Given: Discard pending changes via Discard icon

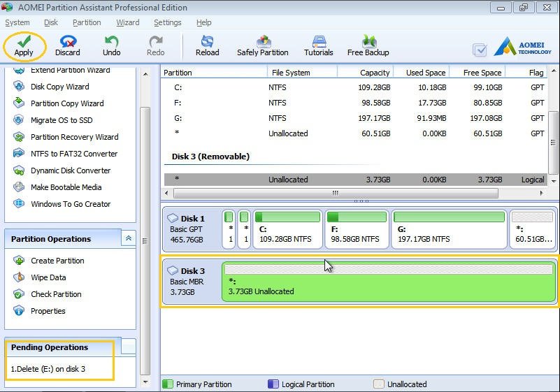Looking at the screenshot, I should pyautogui.click(x=68, y=41).
